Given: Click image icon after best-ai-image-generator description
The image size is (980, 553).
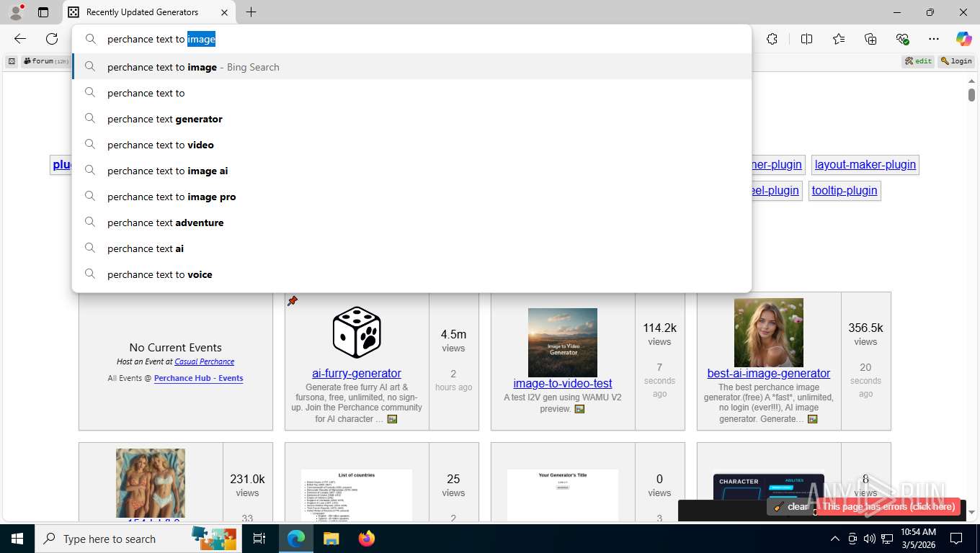Looking at the screenshot, I should [x=812, y=419].
